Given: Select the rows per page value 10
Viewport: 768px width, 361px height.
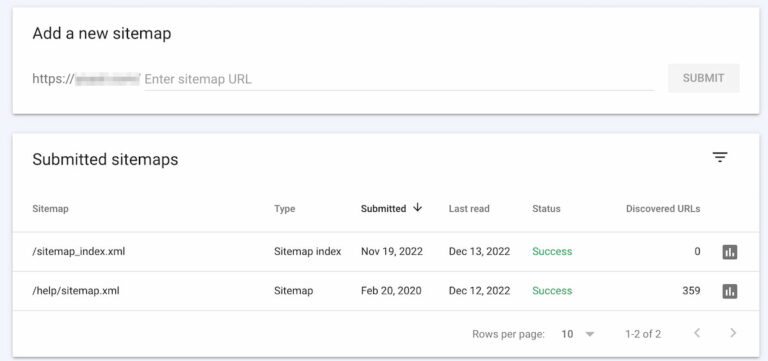Looking at the screenshot, I should click(567, 334).
